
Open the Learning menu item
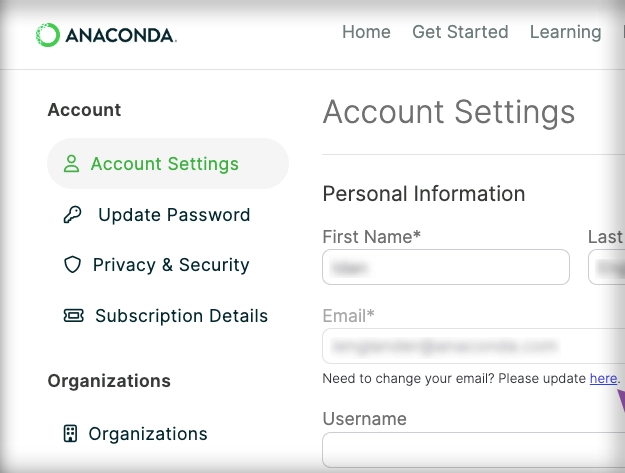(566, 32)
